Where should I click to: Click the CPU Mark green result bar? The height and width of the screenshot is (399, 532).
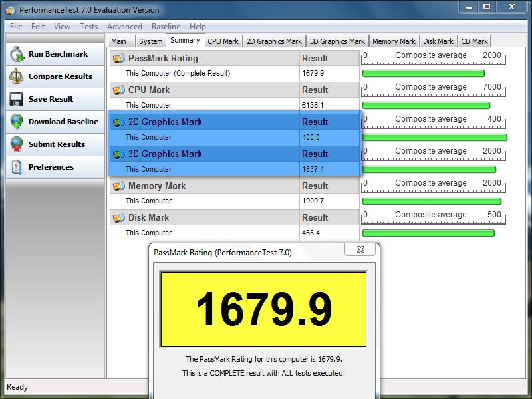point(426,106)
